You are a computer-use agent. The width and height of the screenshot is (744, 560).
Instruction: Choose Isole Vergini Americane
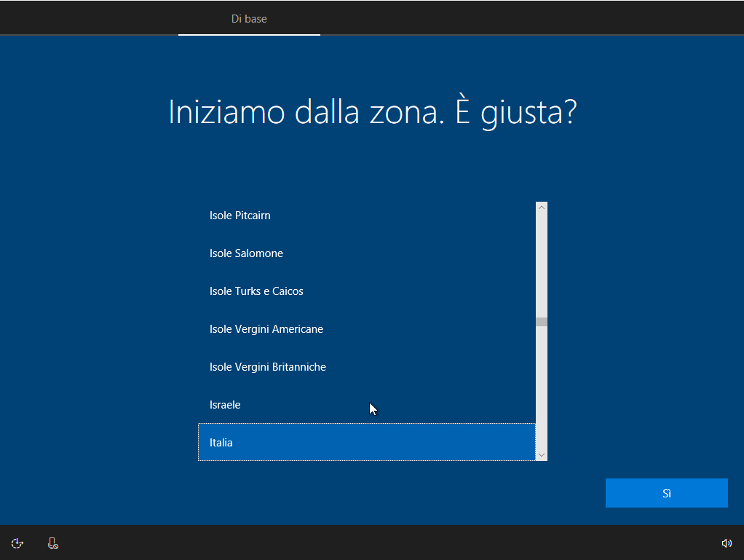point(367,329)
